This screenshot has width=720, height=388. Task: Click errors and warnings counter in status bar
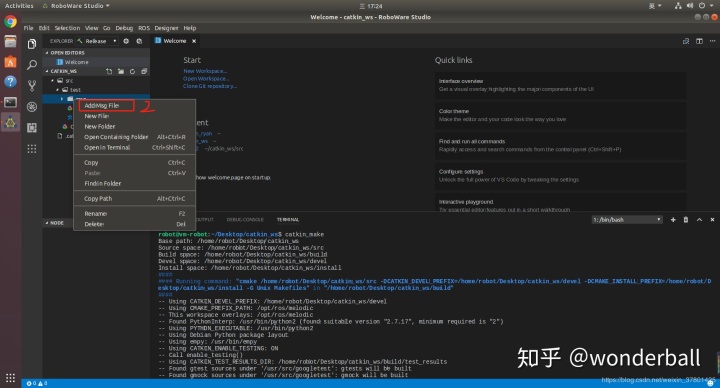pos(37,383)
